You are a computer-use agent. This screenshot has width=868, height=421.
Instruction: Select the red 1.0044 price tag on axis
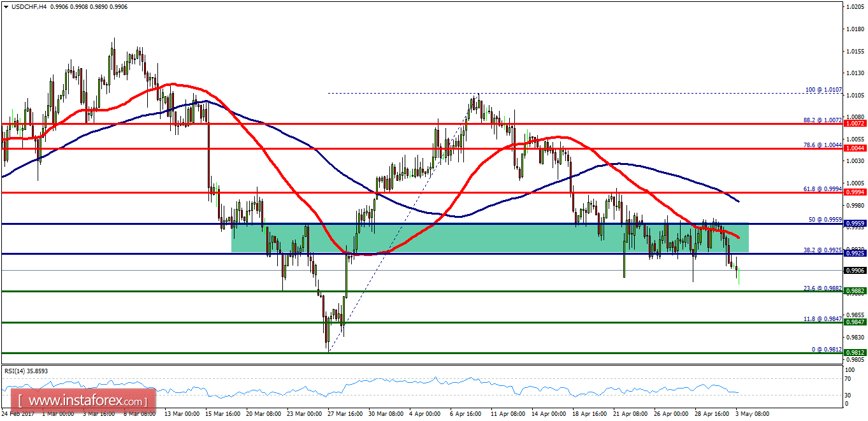[855, 148]
